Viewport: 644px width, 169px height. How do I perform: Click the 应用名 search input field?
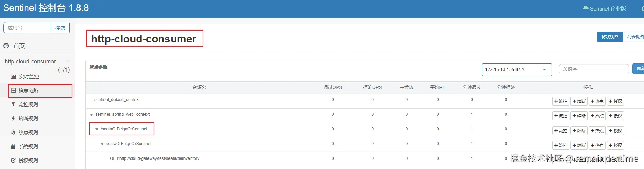click(27, 28)
